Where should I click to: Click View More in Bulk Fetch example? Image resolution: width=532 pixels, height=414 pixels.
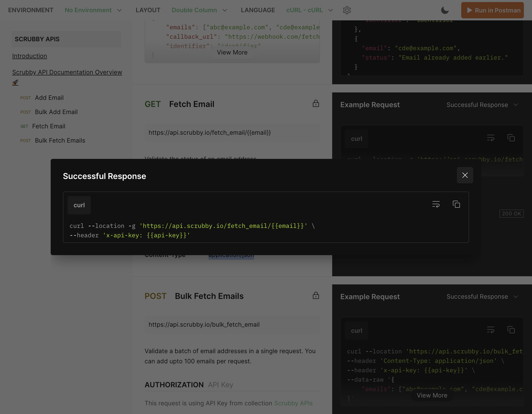pyautogui.click(x=432, y=395)
